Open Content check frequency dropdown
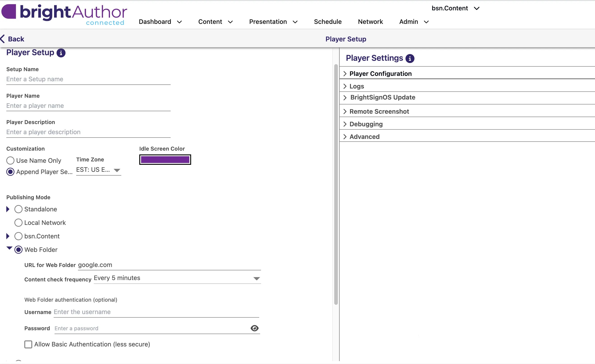Screen dimensions: 595x364 coord(177,278)
